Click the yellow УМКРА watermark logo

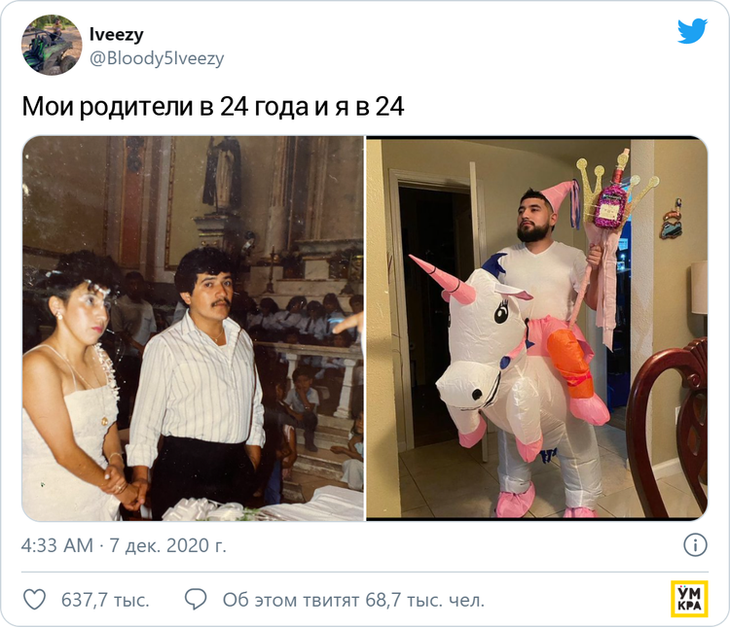[689, 599]
